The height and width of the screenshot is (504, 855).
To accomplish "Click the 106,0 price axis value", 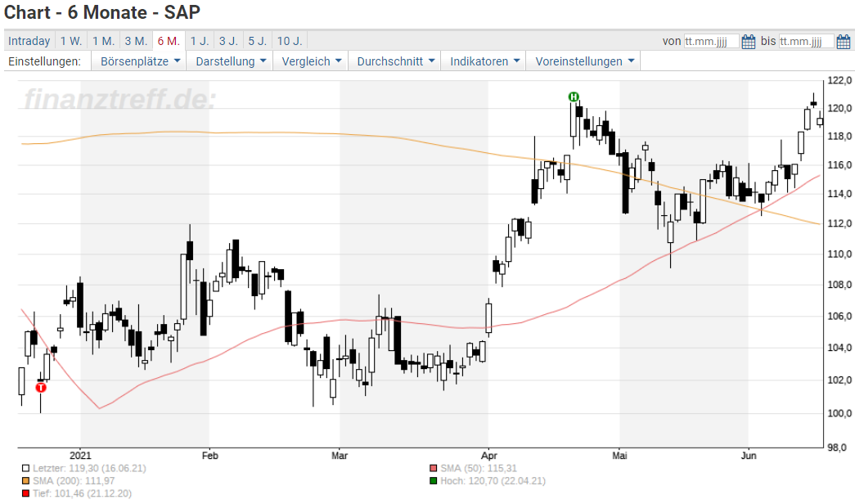I will [839, 317].
